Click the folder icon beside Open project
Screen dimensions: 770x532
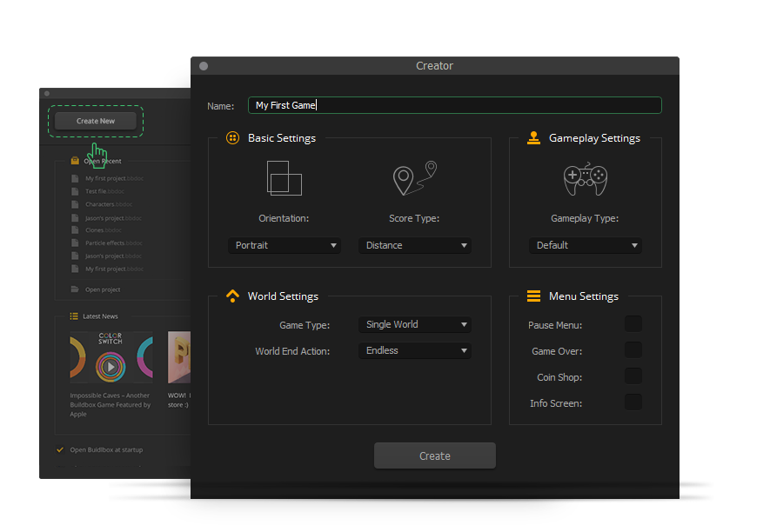click(x=75, y=289)
